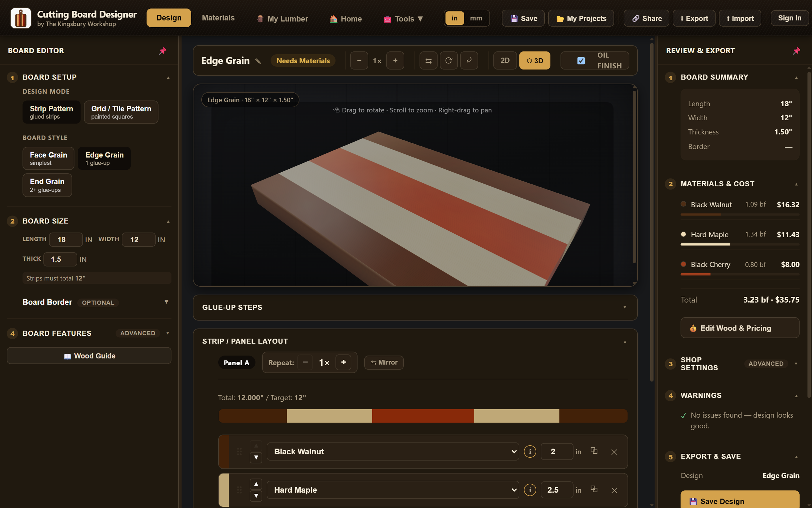
Task: Duplicate the Black Walnut strip
Action: (594, 451)
